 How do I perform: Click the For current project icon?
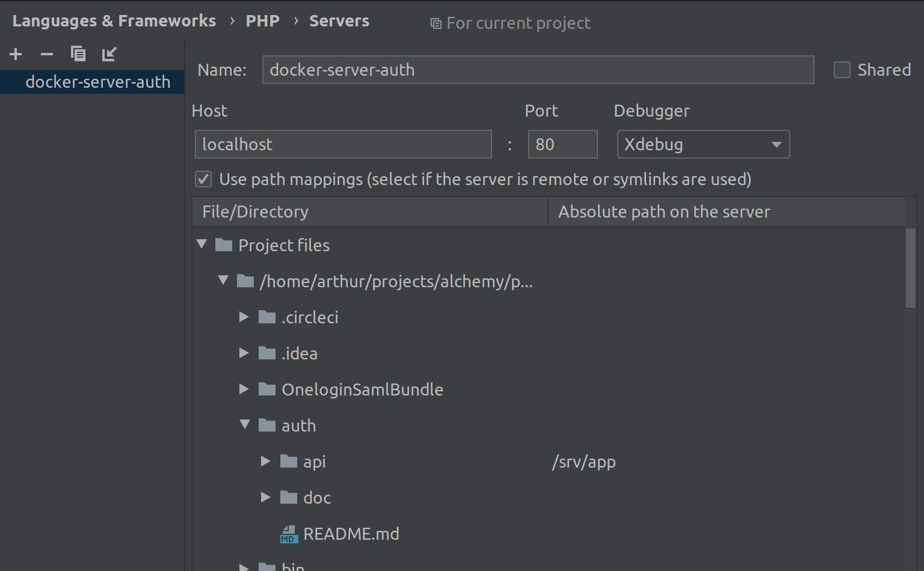pos(436,23)
